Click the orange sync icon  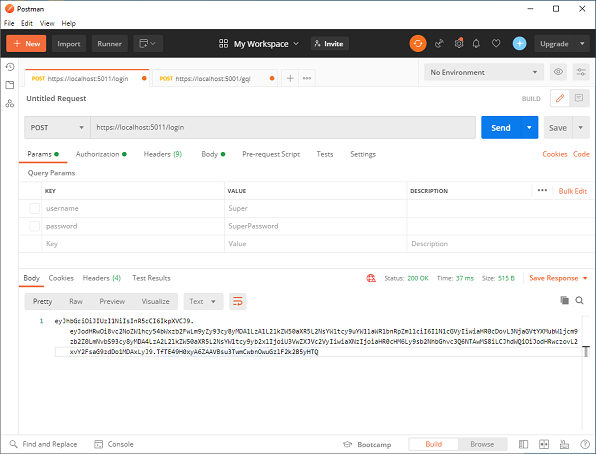[x=418, y=43]
